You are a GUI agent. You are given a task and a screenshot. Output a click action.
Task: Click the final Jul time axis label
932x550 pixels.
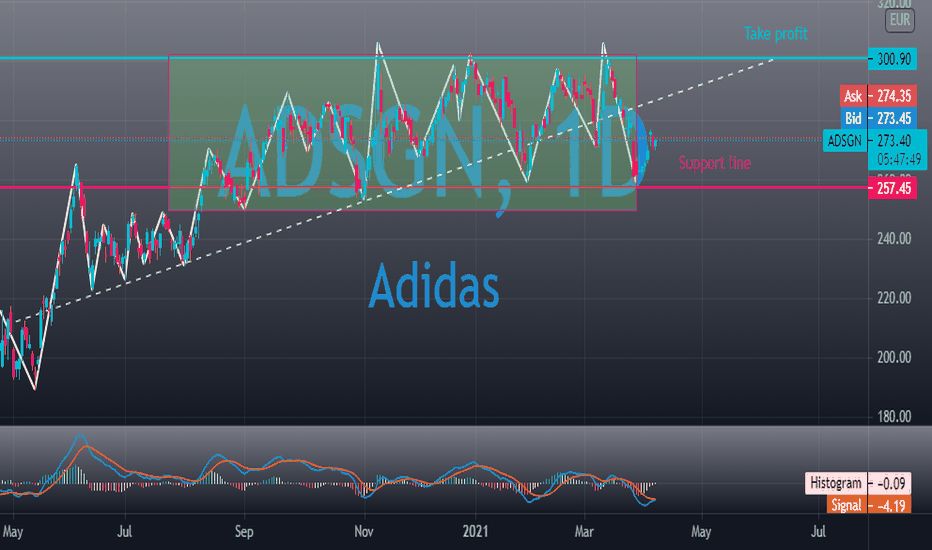[818, 531]
